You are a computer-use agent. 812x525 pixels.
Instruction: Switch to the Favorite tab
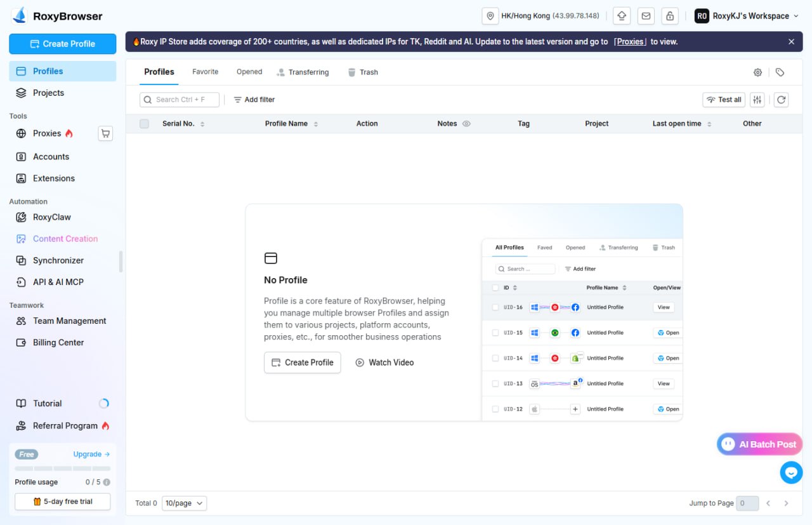tap(206, 72)
